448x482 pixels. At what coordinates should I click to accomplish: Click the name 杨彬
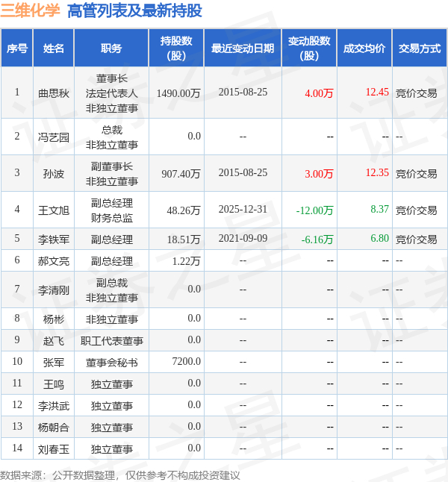(54, 319)
